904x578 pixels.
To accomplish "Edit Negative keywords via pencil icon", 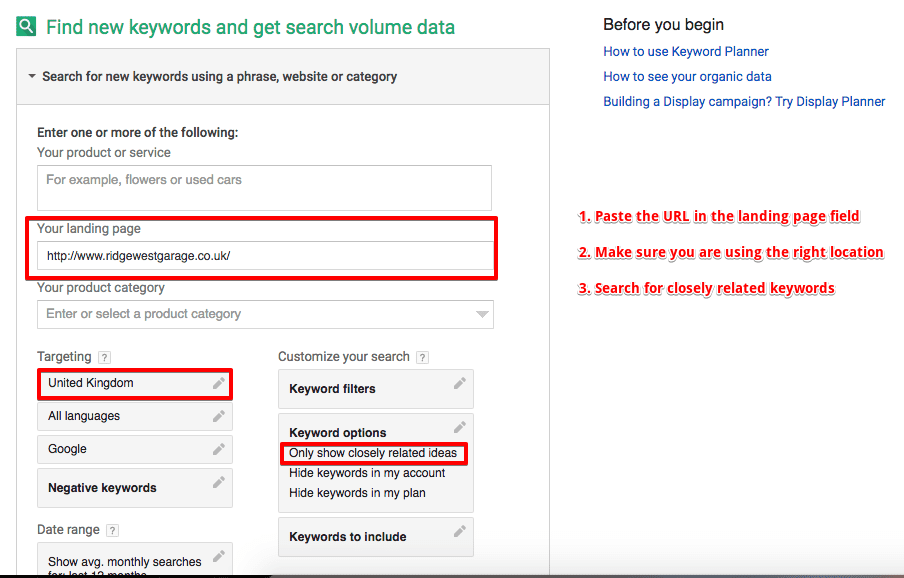I will 218,483.
